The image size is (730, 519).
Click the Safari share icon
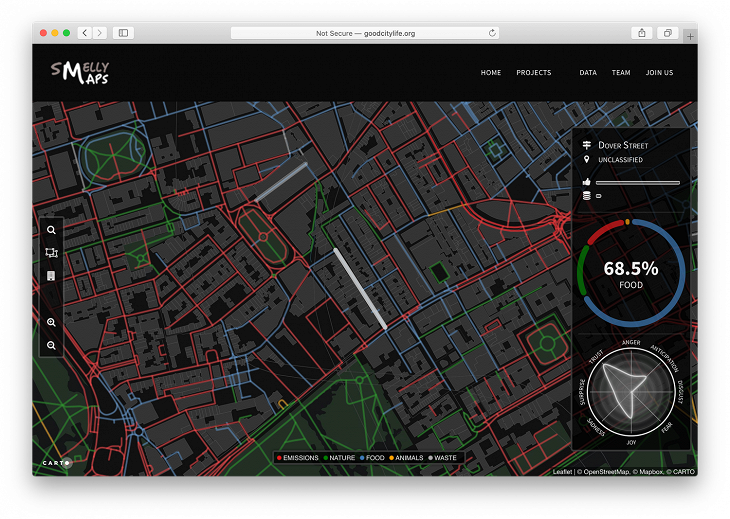tap(641, 33)
